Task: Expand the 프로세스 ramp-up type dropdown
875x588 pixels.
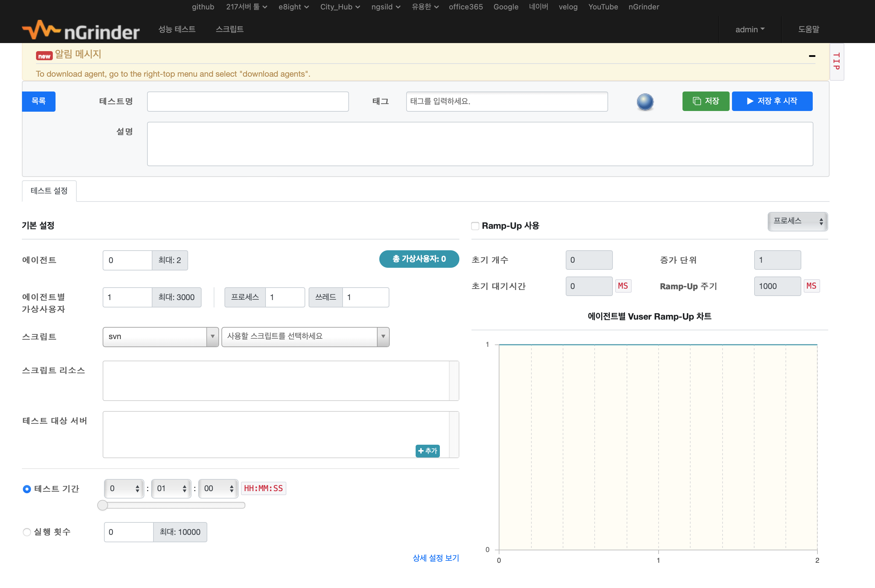Action: 797,222
